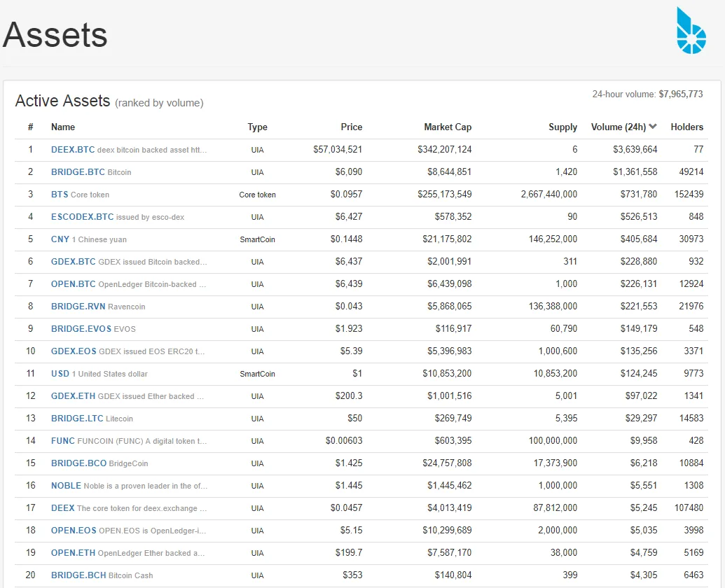Screen dimensions: 725x588
Task: Select the FUNC asset link
Action: click(63, 441)
